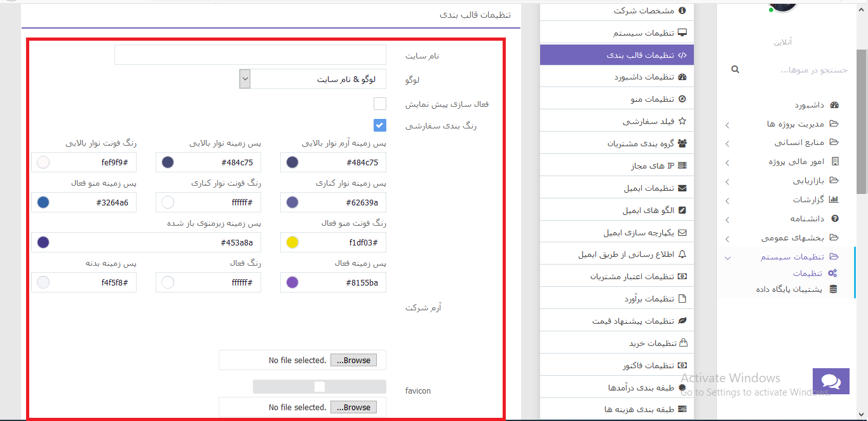The width and height of the screenshot is (868, 421).
Task: Click palette icon beside تنظیمات داشبورد
Action: coord(682,77)
